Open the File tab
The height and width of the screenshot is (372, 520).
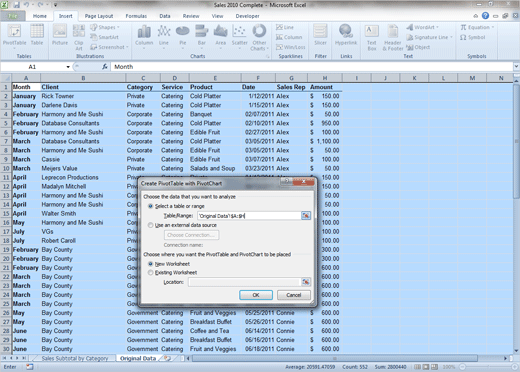click(13, 16)
